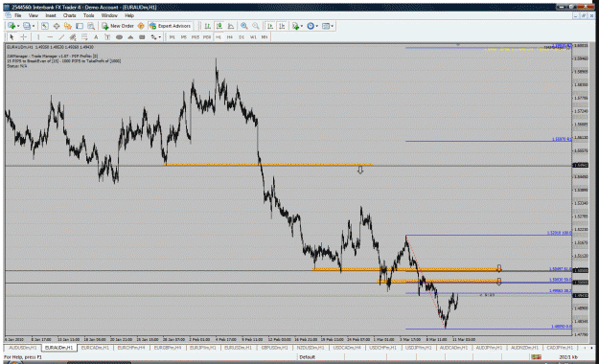The image size is (599, 364).
Task: Draw a vertical line tool
Action: click(x=37, y=37)
